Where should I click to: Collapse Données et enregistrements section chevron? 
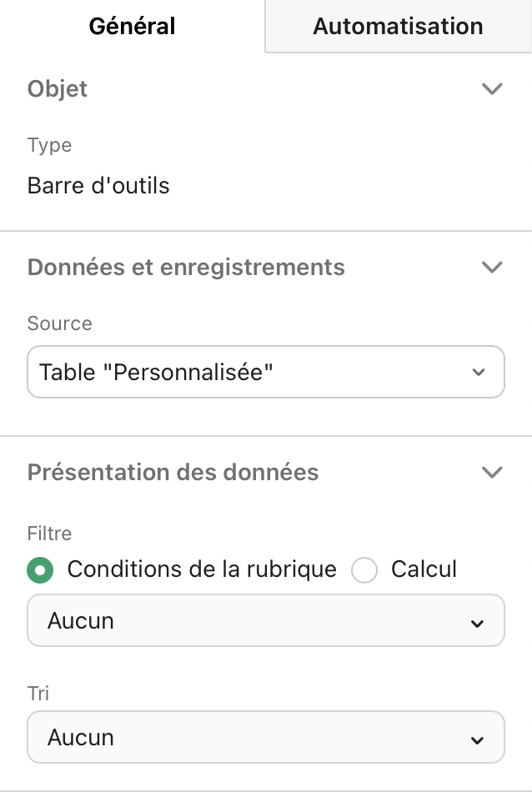point(492,267)
